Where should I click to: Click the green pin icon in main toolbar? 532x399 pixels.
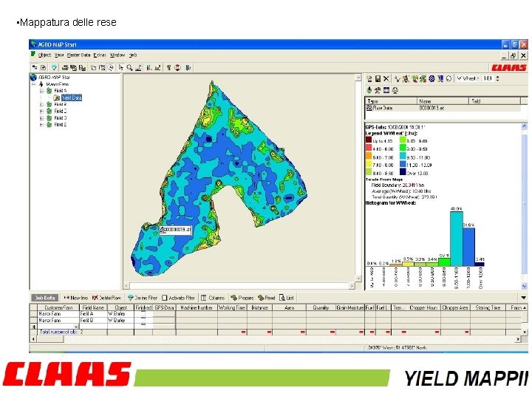(x=188, y=67)
